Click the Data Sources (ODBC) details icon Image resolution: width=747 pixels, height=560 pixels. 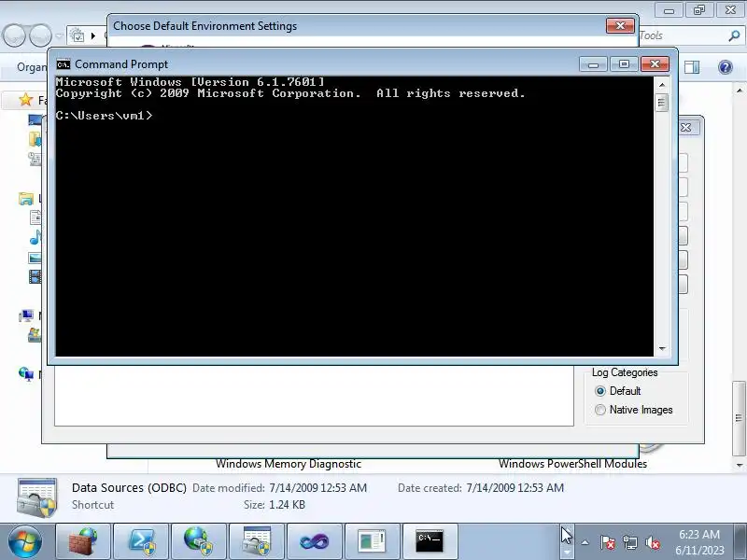pos(37,497)
